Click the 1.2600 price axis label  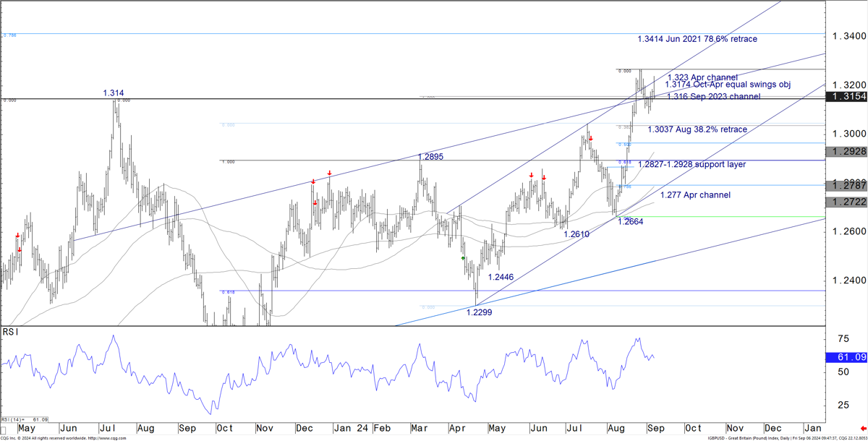[x=848, y=231]
